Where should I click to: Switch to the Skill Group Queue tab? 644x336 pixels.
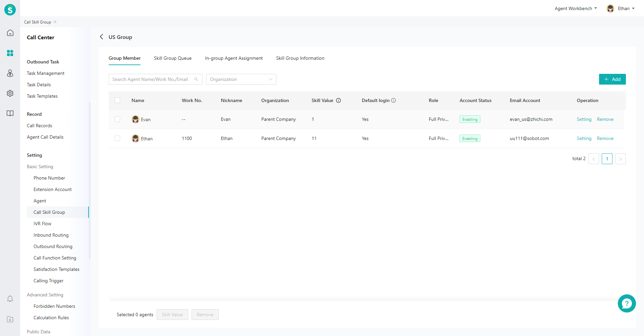pos(173,58)
